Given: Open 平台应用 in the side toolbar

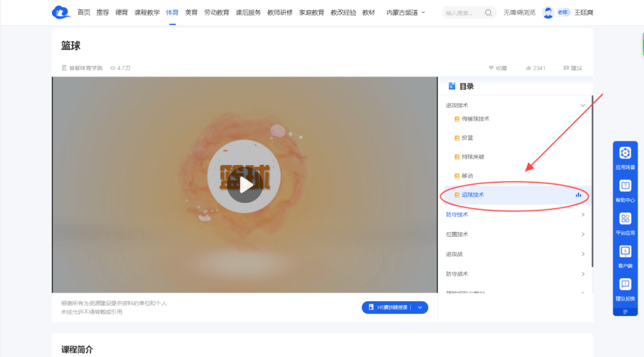Looking at the screenshot, I should pyautogui.click(x=625, y=223).
